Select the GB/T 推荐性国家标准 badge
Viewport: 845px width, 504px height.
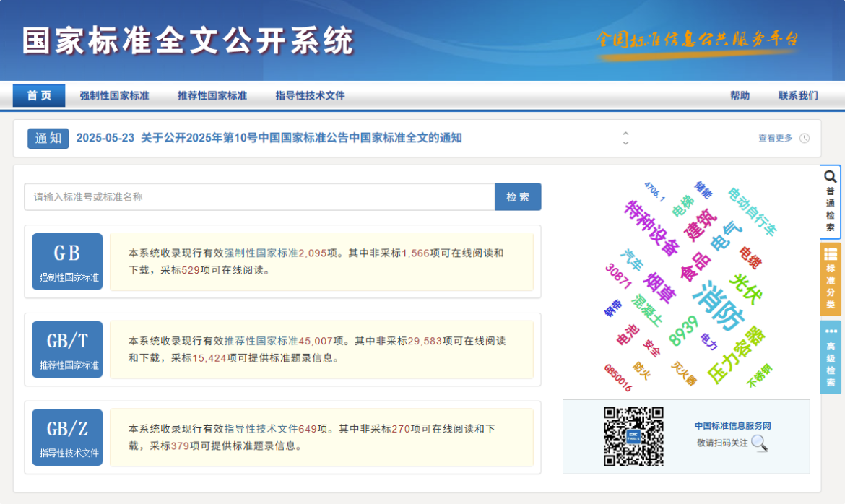coord(67,349)
